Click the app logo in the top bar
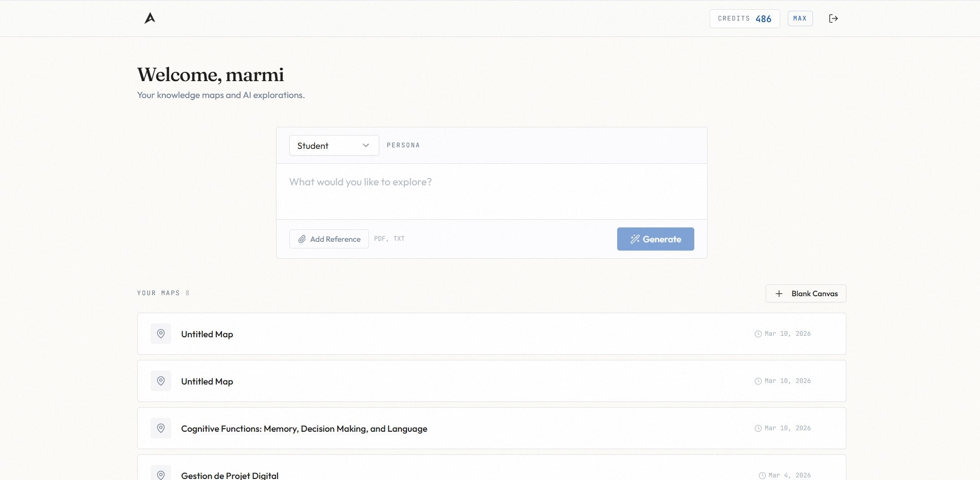The image size is (980, 480). (x=149, y=18)
